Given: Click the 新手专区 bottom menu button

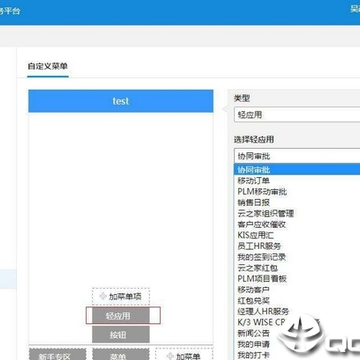Looking at the screenshot, I should click(58, 355).
